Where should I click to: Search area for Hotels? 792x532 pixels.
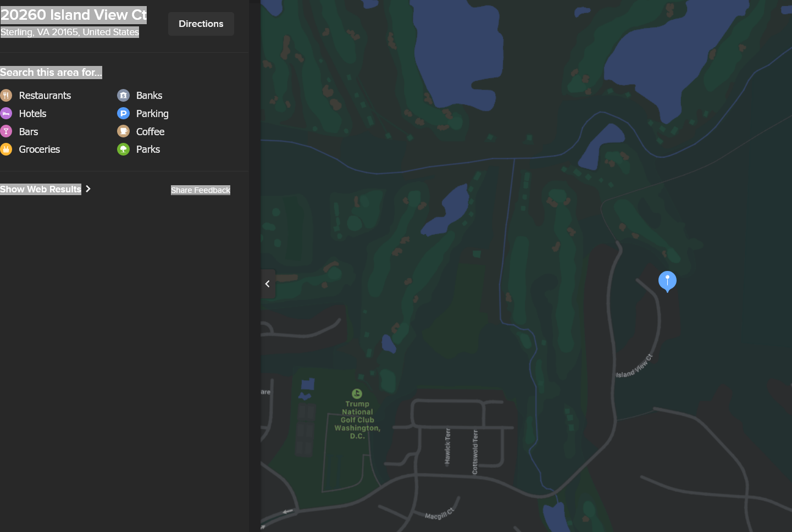[x=33, y=113]
